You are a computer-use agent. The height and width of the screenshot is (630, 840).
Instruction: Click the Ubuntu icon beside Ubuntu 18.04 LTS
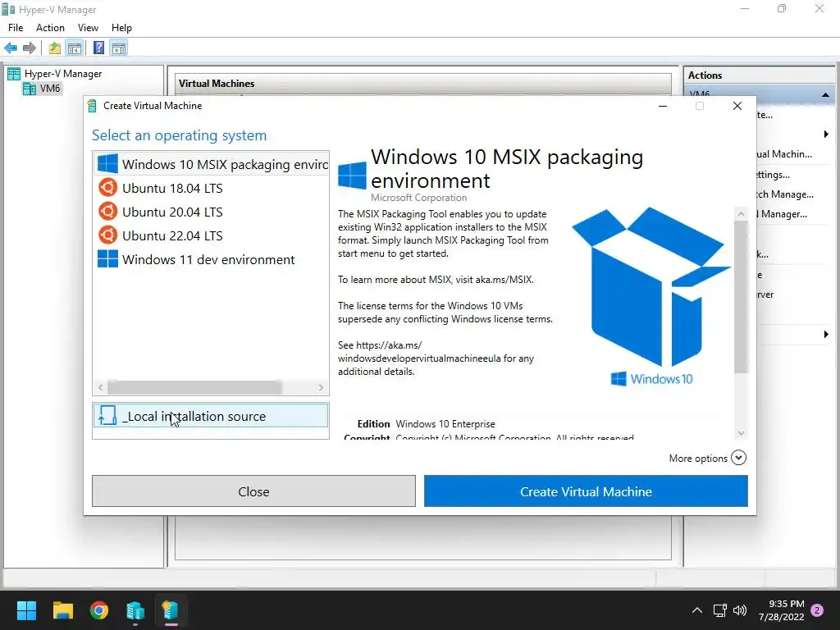pos(107,188)
